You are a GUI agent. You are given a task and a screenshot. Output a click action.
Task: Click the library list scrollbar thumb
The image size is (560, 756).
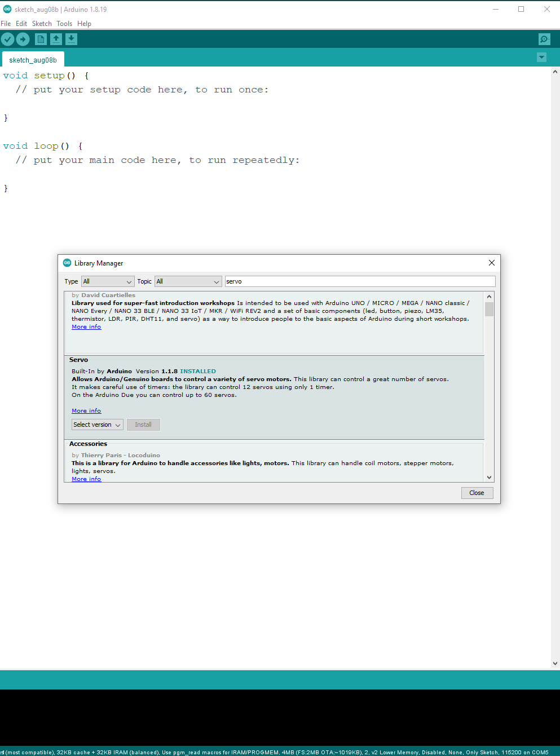[x=489, y=309]
